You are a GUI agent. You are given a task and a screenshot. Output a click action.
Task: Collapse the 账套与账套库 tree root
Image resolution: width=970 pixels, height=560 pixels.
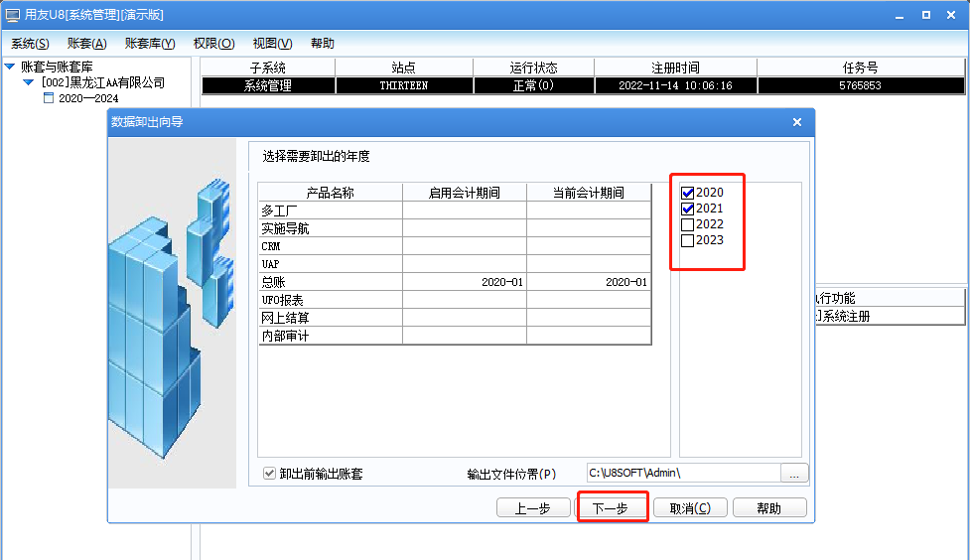(10, 67)
